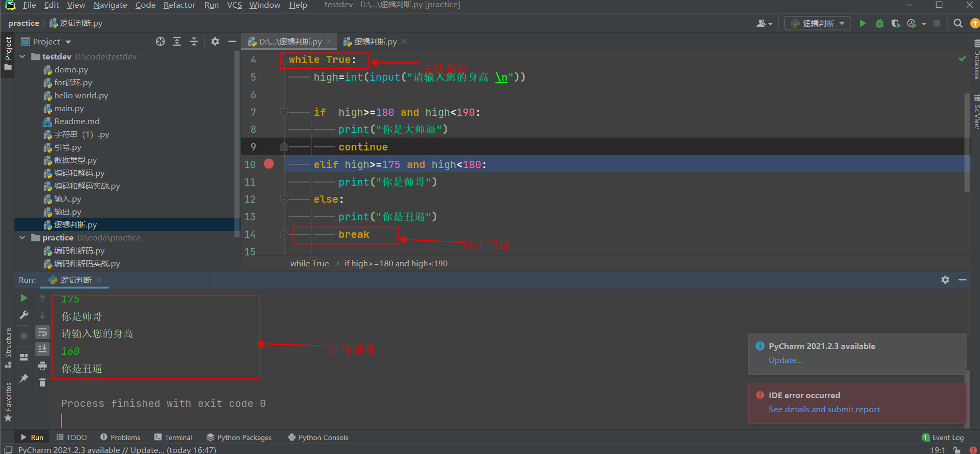This screenshot has width=980, height=454.
Task: Expand all icon in Project panel
Action: click(x=177, y=41)
